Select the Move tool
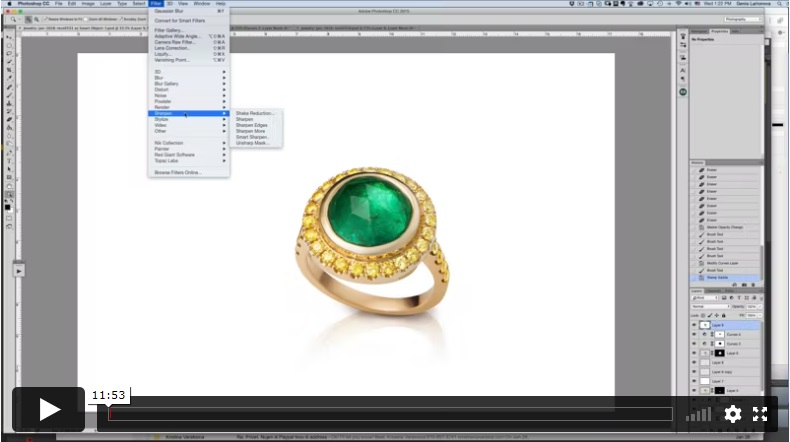 (9, 37)
